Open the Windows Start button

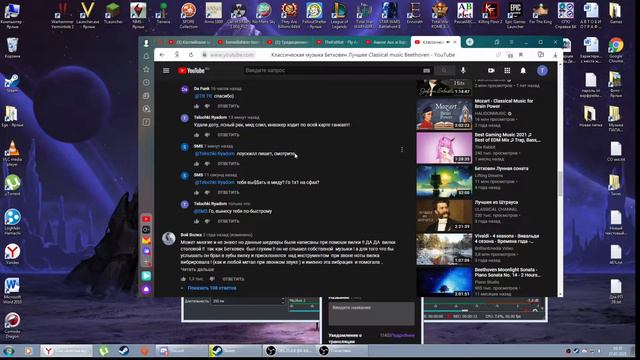pyautogui.click(x=9, y=351)
